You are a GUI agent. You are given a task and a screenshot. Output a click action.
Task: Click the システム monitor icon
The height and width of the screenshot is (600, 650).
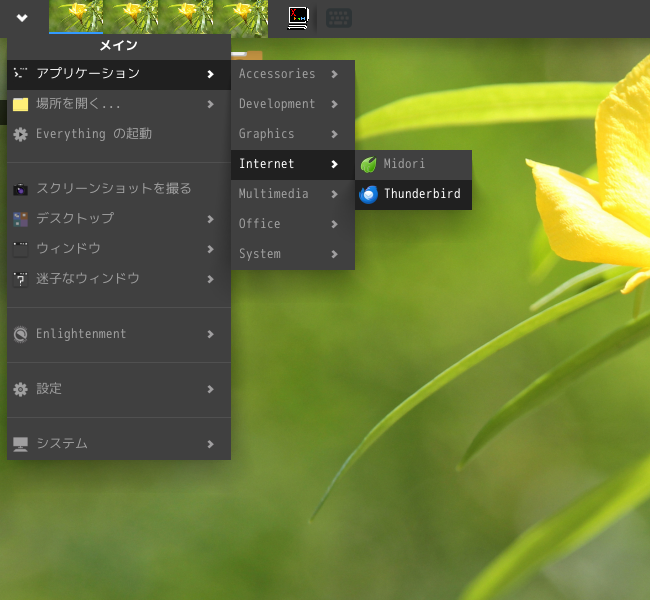20,445
